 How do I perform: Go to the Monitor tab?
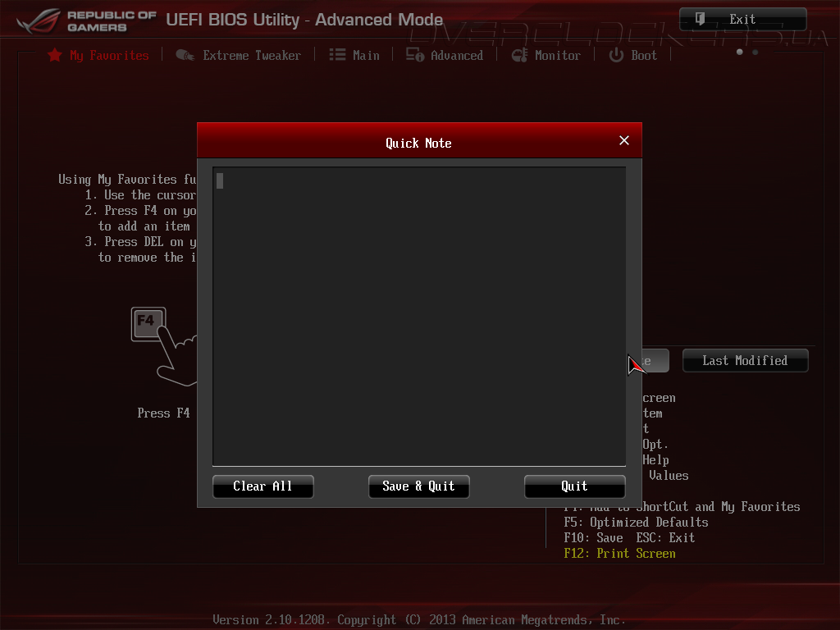tap(546, 55)
